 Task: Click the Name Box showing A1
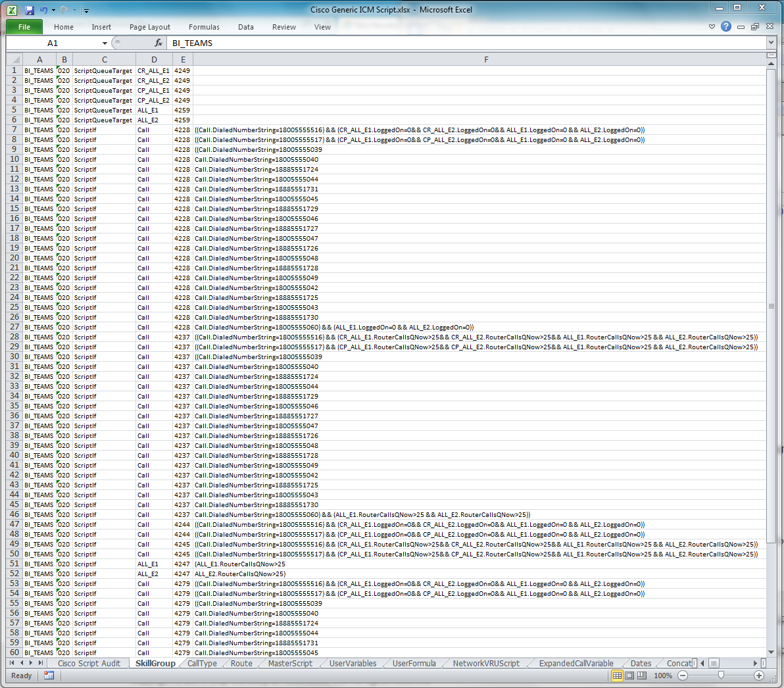53,43
